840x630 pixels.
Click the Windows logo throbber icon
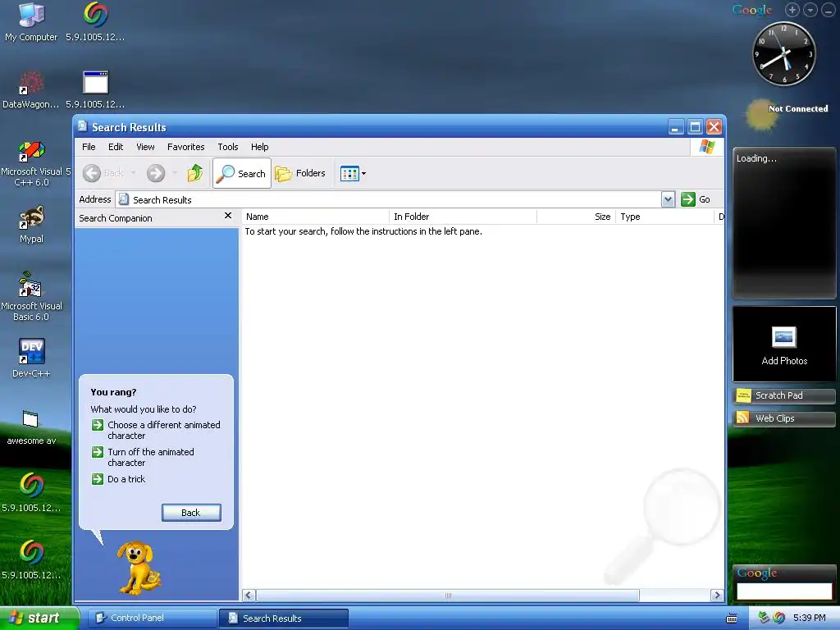[707, 147]
